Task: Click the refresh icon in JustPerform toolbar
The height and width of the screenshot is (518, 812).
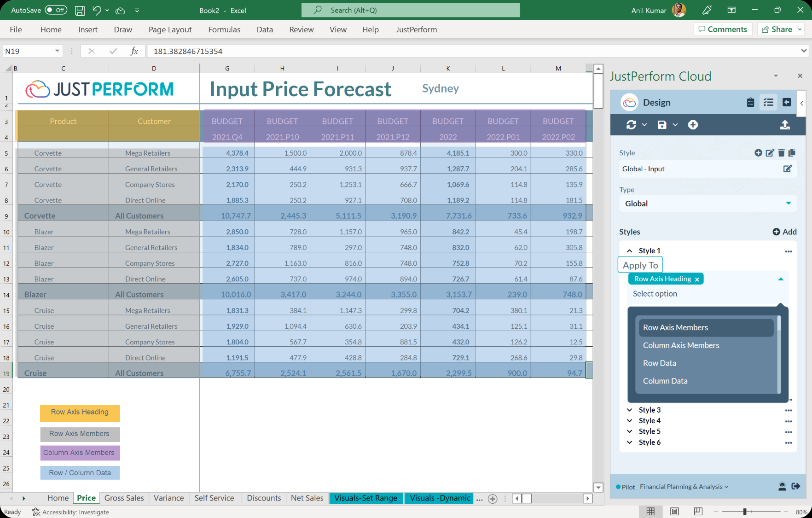Action: pyautogui.click(x=631, y=125)
